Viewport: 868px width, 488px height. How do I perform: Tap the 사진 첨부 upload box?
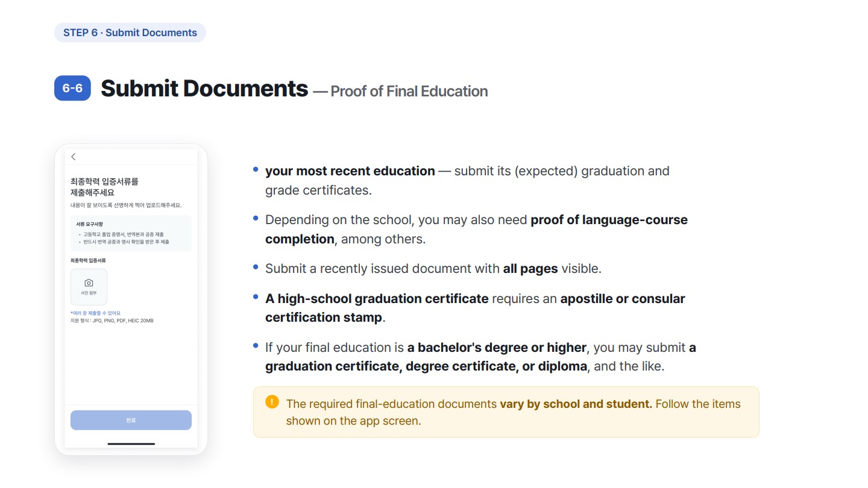(x=89, y=287)
